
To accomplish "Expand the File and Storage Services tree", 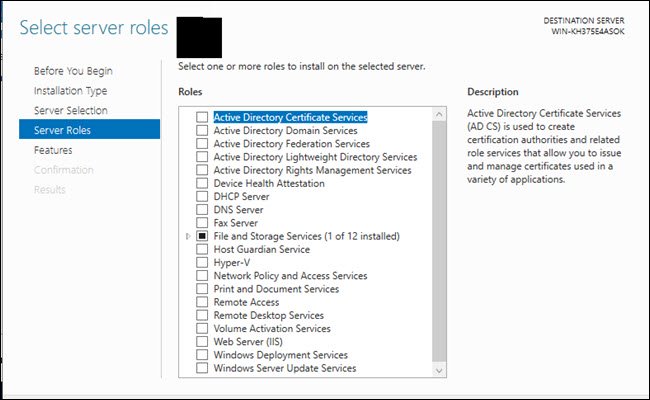I will coord(189,236).
